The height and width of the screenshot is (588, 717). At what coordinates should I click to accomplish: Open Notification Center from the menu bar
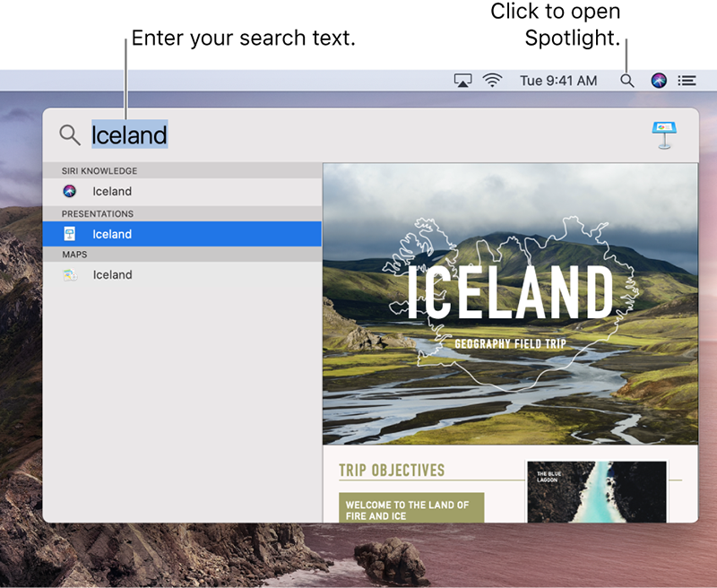[x=687, y=81]
